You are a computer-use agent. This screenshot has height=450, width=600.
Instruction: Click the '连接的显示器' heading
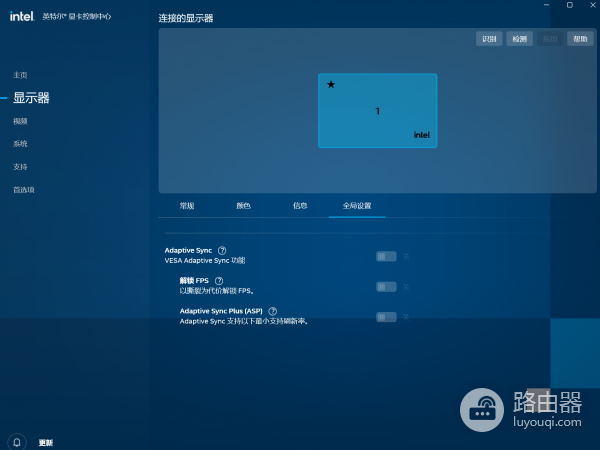[186, 18]
